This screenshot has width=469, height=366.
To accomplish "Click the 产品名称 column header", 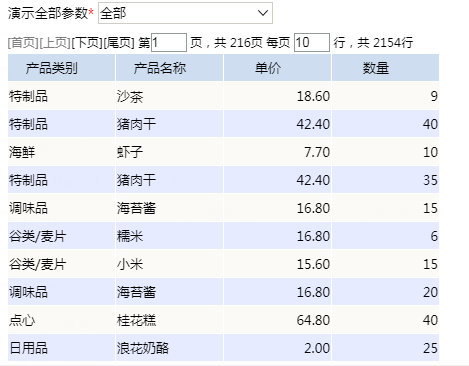I will 169,68.
